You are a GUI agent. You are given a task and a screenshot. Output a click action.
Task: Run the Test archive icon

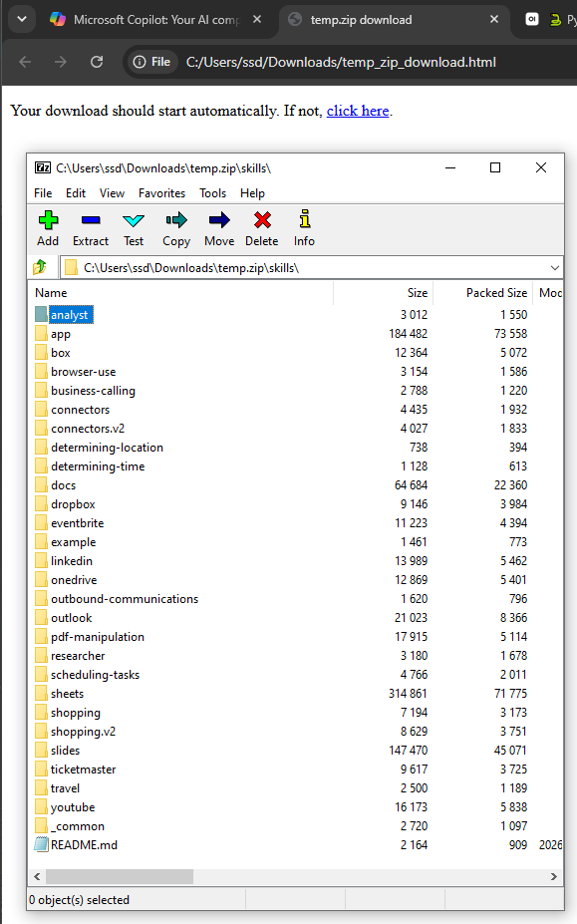click(134, 220)
